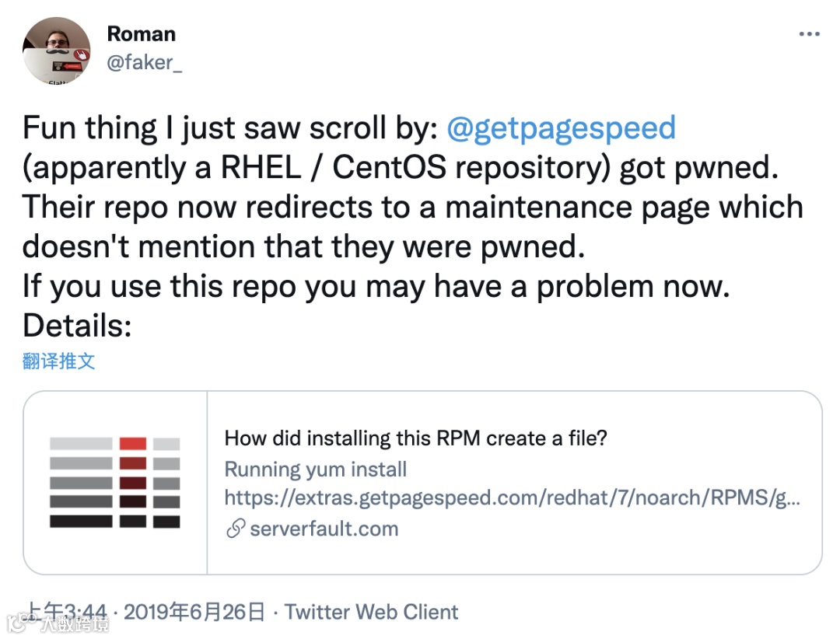The height and width of the screenshot is (639, 840).
Task: Click Roman's profile avatar picture
Action: (56, 51)
